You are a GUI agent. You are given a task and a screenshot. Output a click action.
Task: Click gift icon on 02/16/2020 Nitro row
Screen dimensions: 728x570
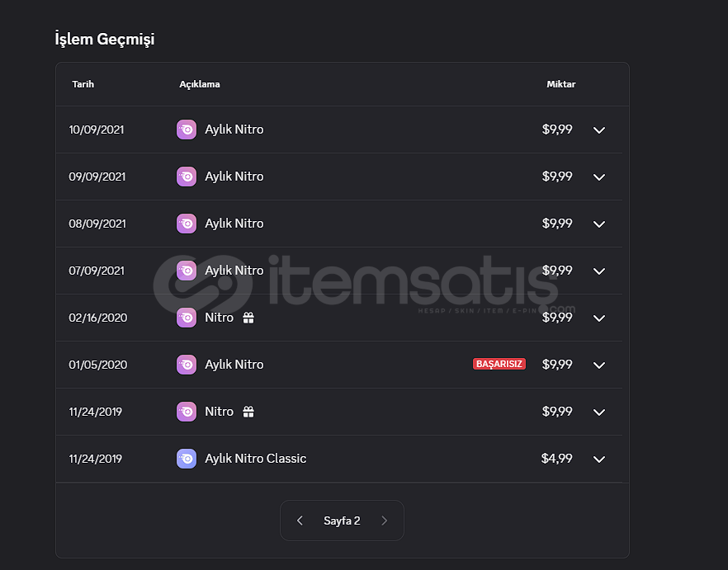(x=248, y=318)
